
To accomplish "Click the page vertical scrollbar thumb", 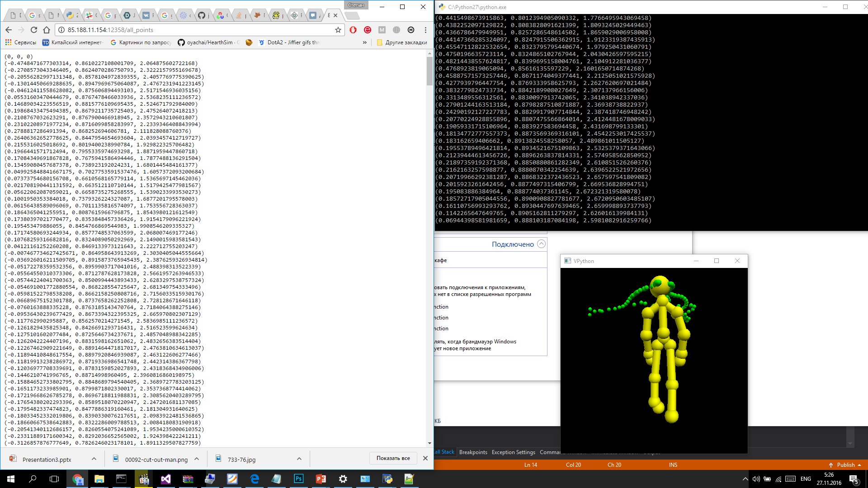I will click(x=429, y=71).
